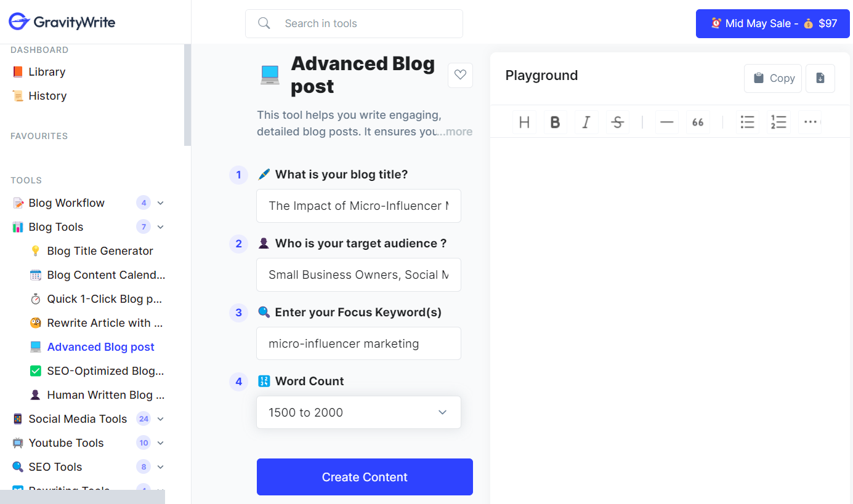Screen dimensions: 853x504
Task: Copy the Playground content
Action: [773, 78]
